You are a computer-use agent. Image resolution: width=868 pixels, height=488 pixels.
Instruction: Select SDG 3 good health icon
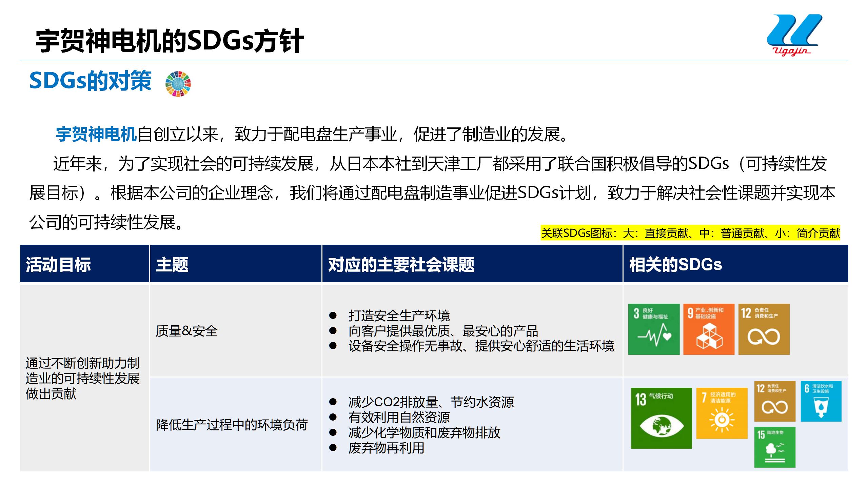coord(654,329)
